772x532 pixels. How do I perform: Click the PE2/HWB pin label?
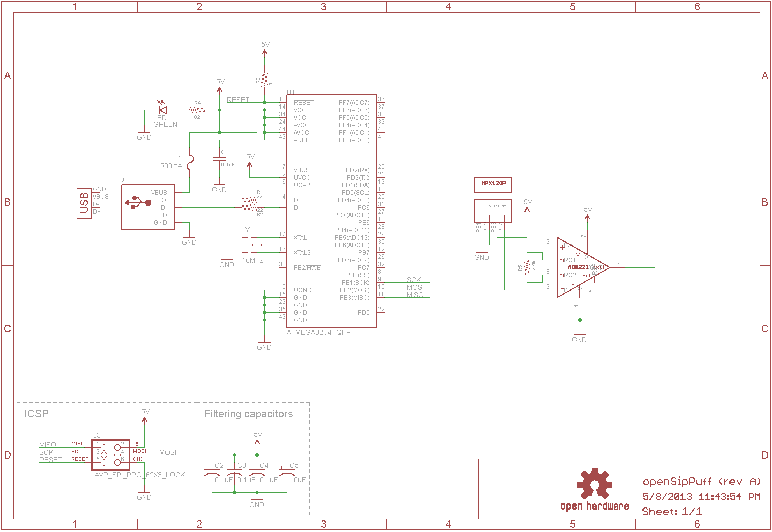(307, 268)
